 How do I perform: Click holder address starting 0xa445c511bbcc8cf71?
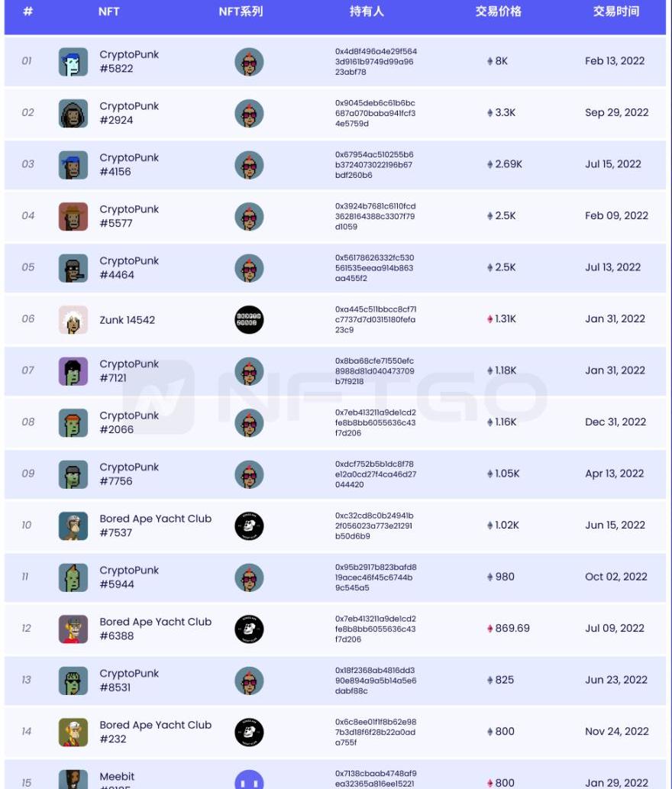tap(376, 320)
